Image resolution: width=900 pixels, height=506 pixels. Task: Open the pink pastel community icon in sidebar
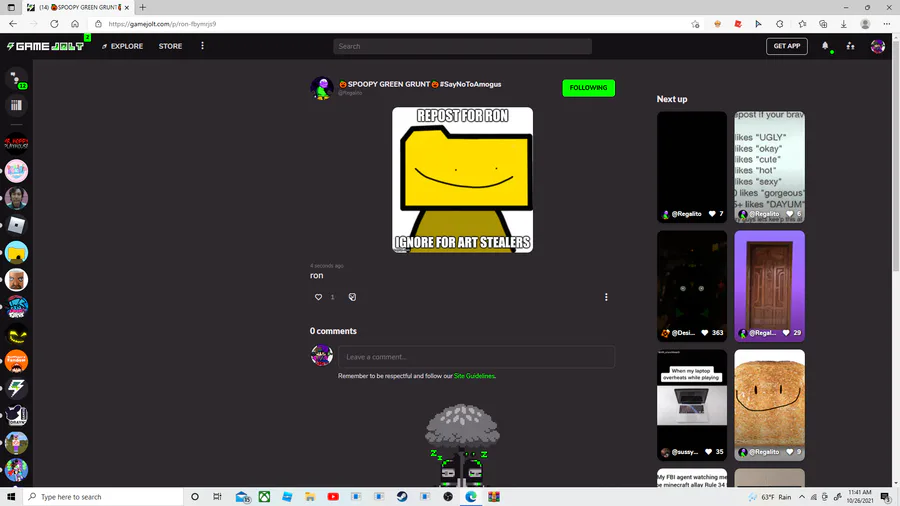16,170
